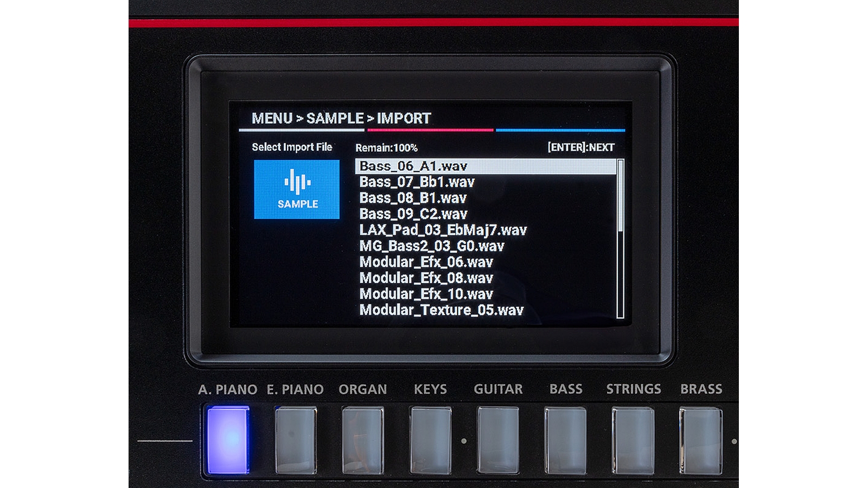This screenshot has width=868, height=488.
Task: Choose Bass_08_B1.wav from the import list
Action: coord(413,198)
